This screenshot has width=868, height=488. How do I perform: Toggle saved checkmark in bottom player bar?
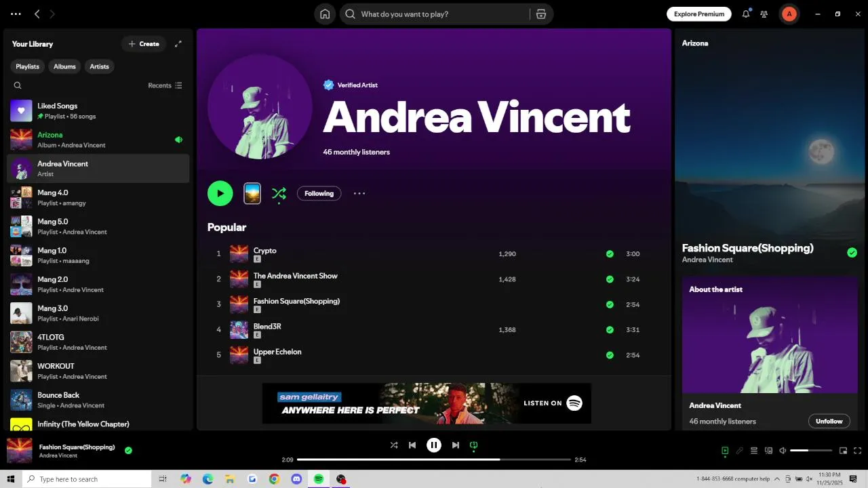[x=128, y=450]
